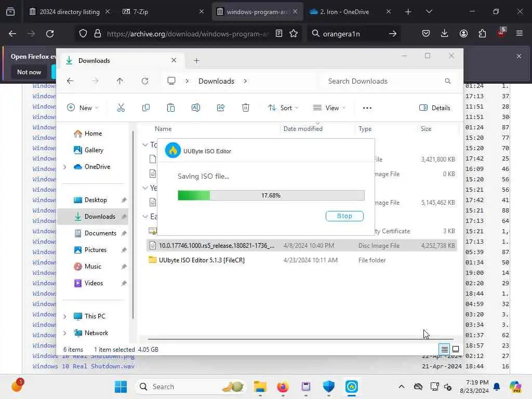The width and height of the screenshot is (532, 399).
Task: Click the Rename icon in Explorer toolbar
Action: coord(196,108)
